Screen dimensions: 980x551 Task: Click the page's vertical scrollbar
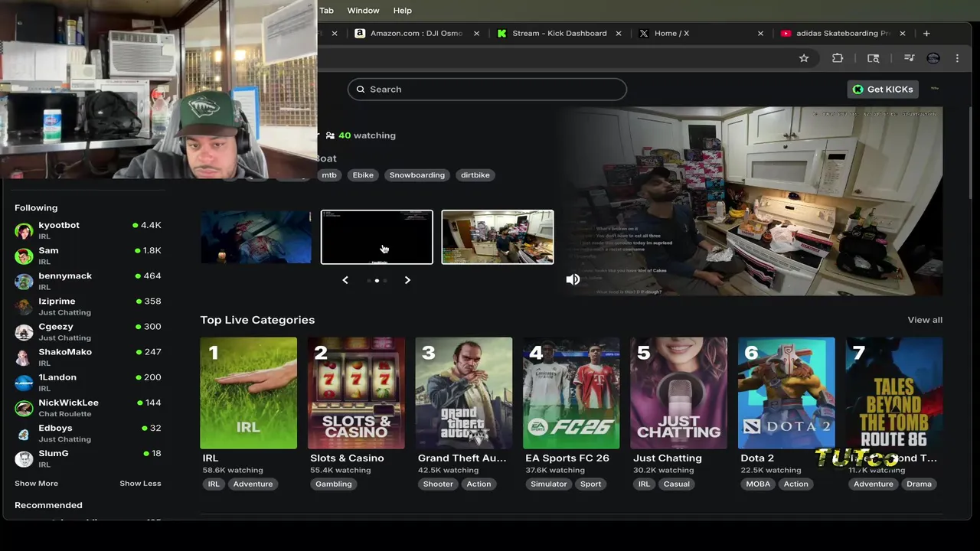[969, 153]
